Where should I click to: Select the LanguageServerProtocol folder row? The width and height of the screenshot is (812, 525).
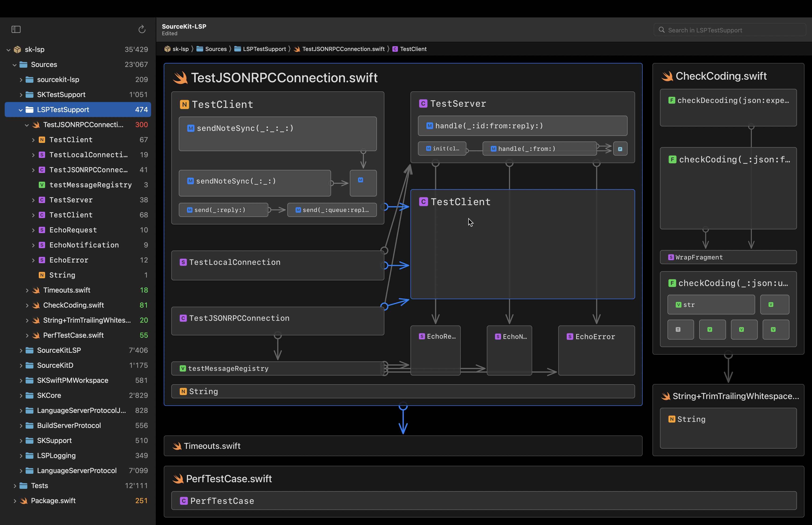click(78, 470)
